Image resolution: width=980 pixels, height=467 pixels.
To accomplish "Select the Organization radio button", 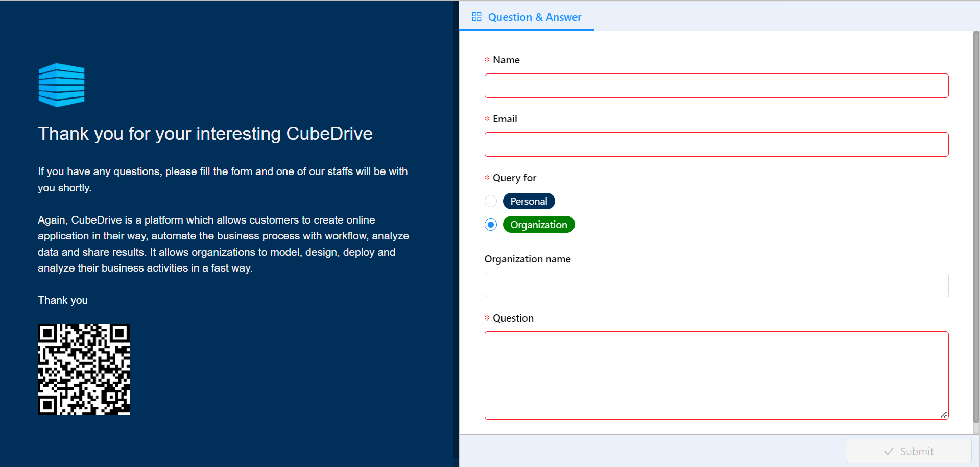I will (491, 225).
